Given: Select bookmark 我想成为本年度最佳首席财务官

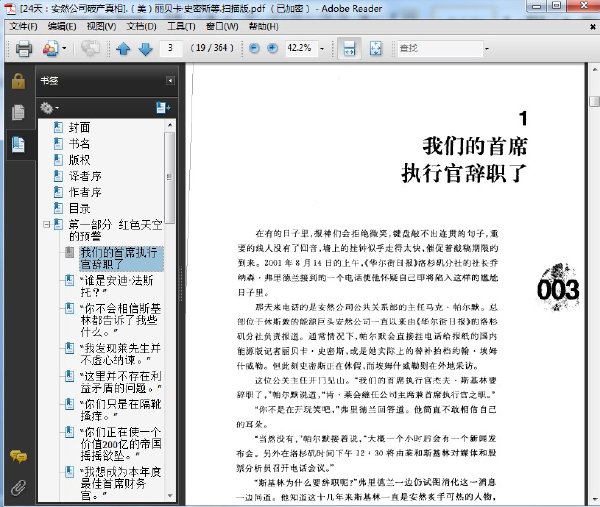Looking at the screenshot, I should [121, 484].
